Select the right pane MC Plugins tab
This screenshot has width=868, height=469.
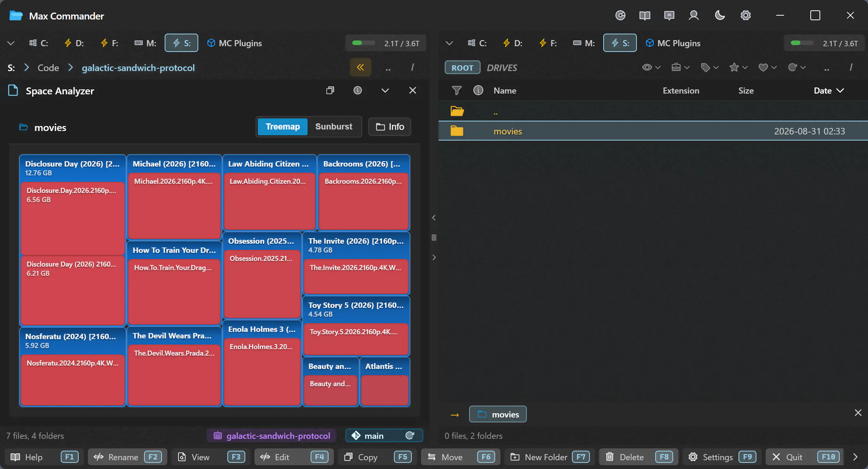coord(673,43)
